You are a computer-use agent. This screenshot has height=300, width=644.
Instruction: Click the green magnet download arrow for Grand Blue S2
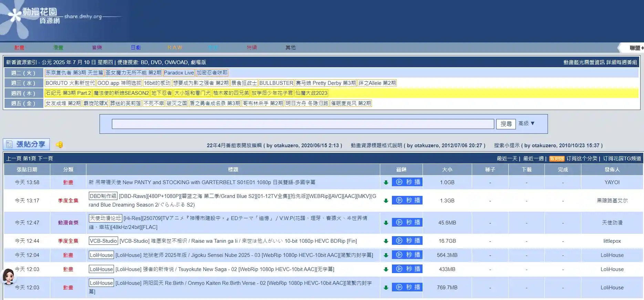[x=386, y=201]
